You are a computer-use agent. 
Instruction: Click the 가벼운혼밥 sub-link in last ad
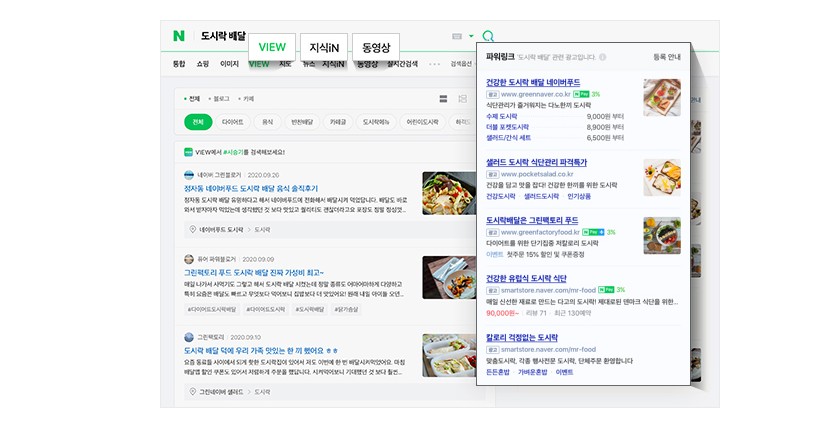533,372
